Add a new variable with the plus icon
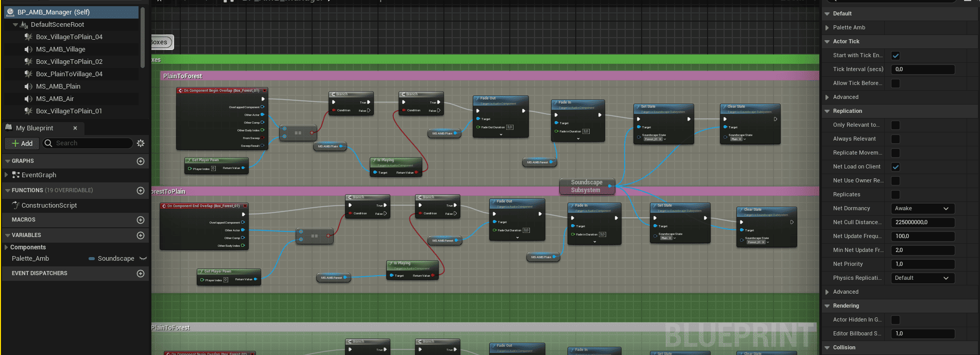 click(141, 235)
